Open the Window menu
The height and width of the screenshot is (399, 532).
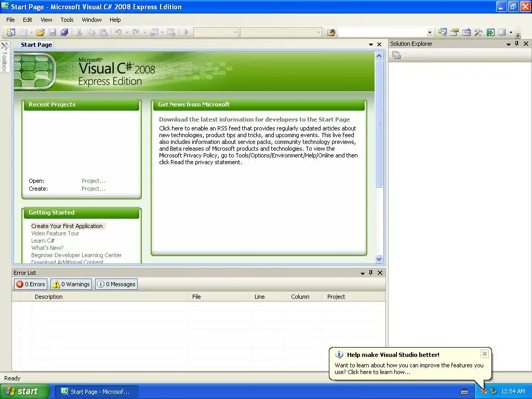pos(91,20)
